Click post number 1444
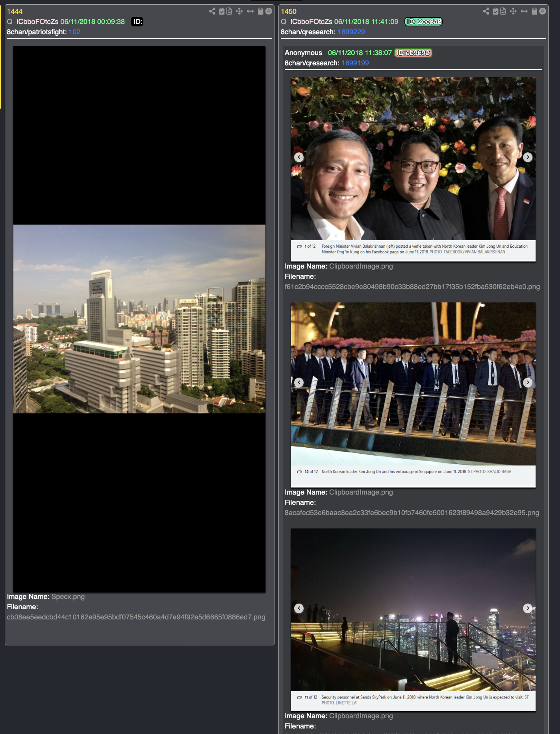 [x=15, y=11]
